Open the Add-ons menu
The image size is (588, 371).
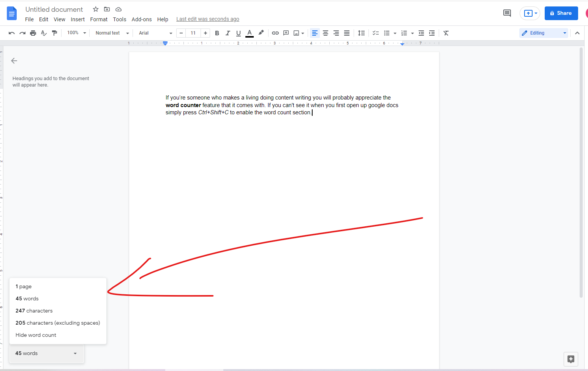point(142,19)
